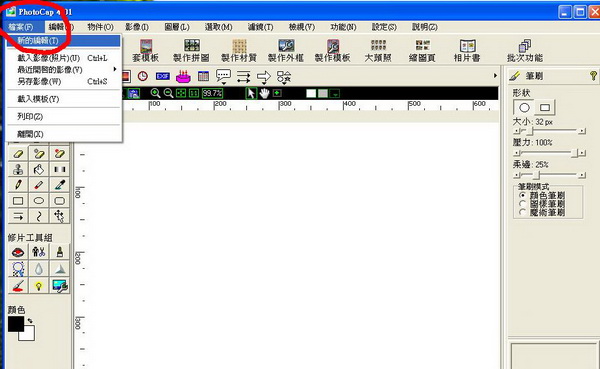Click the 99.7% zoom percentage box
Screen dimensions: 600x369
tap(212, 93)
